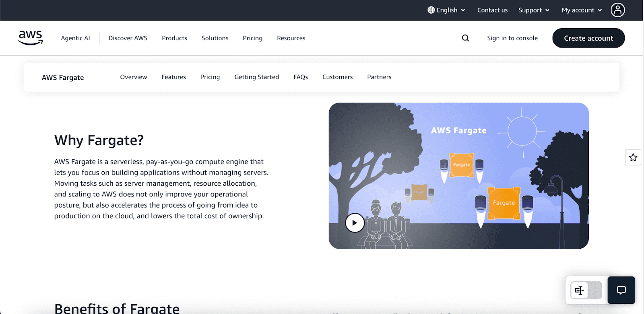Screen dimensions: 644x314
Task: Click the Why Fargate? heading
Action: (x=99, y=140)
